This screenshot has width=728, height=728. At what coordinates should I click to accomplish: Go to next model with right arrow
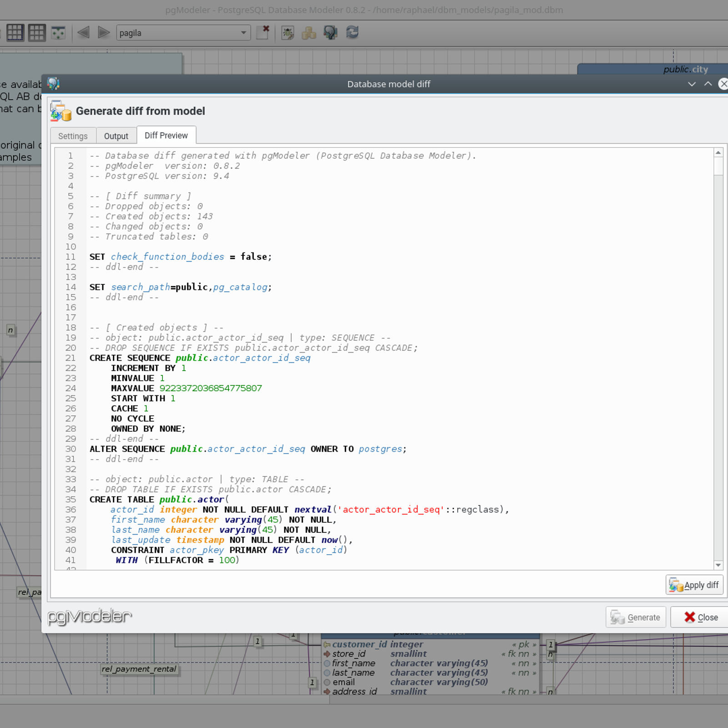104,33
